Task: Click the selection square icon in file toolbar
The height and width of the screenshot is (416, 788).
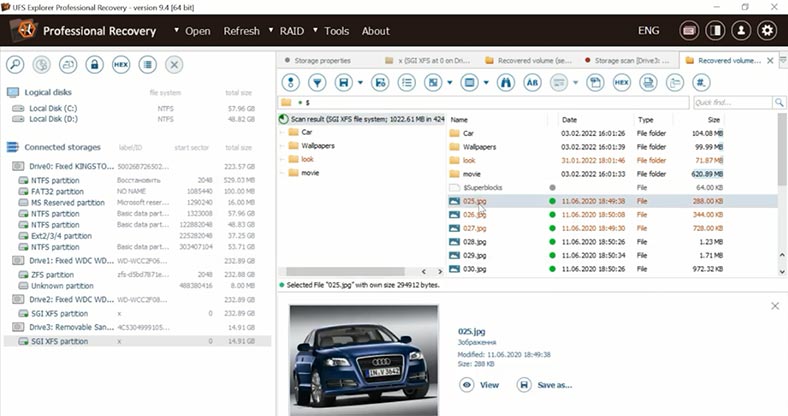Action: (x=433, y=82)
